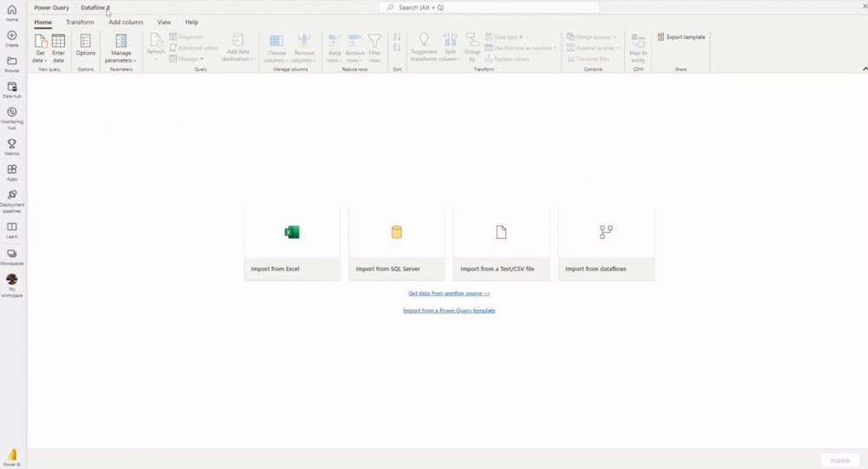Screen dimensions: 868x469
Task: Click the Split column icon
Action: (x=450, y=39)
